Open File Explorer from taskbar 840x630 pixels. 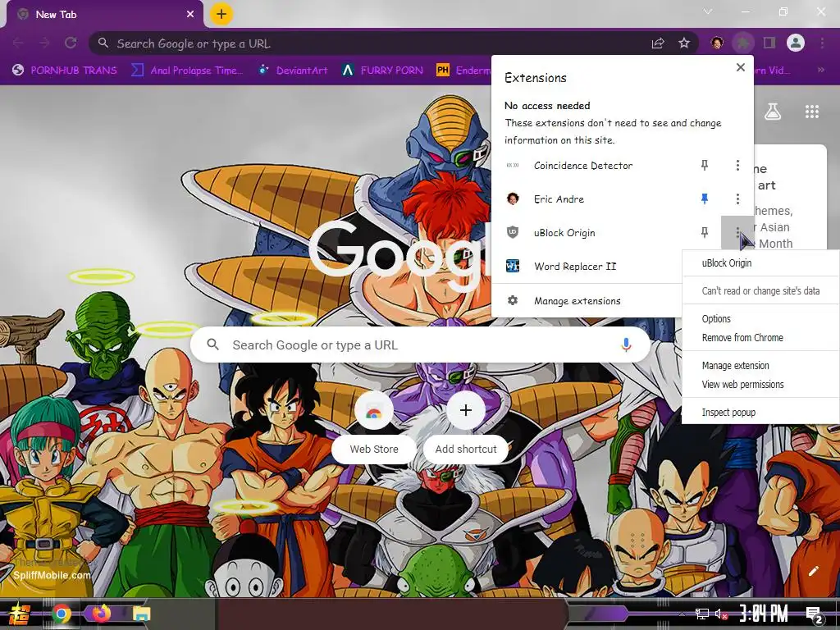pyautogui.click(x=141, y=614)
